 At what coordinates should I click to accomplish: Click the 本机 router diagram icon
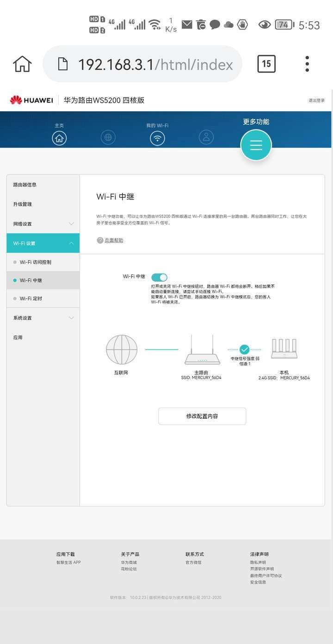point(284,349)
